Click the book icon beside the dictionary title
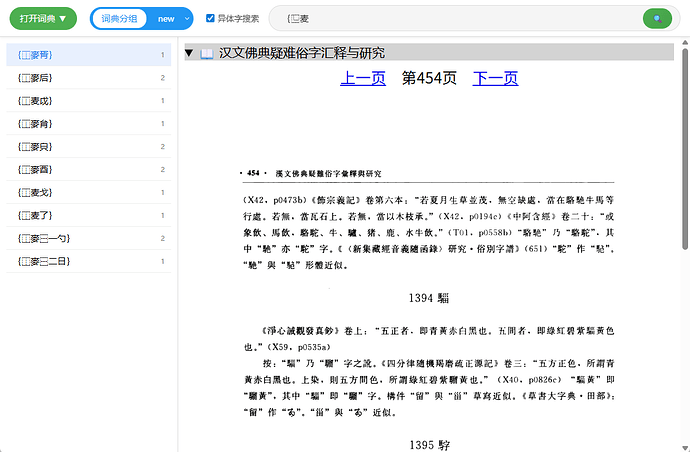The width and height of the screenshot is (690, 452). (x=207, y=54)
